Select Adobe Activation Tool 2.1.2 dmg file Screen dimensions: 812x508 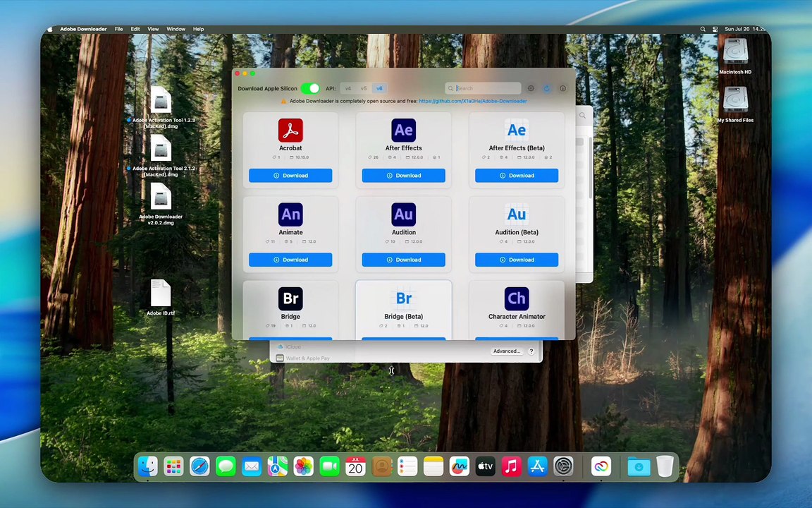coord(161,155)
